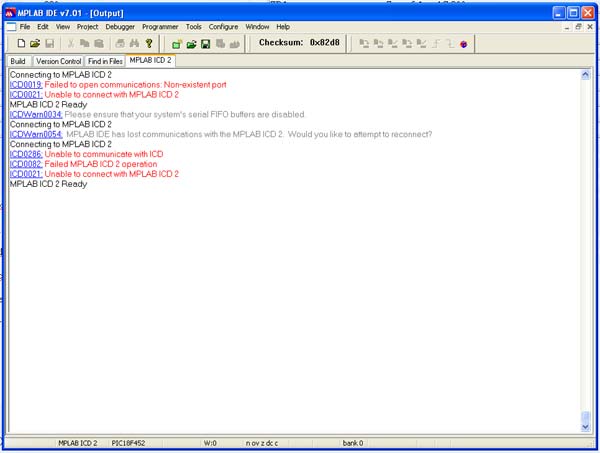
Task: Open the Project menu
Action: 87,27
